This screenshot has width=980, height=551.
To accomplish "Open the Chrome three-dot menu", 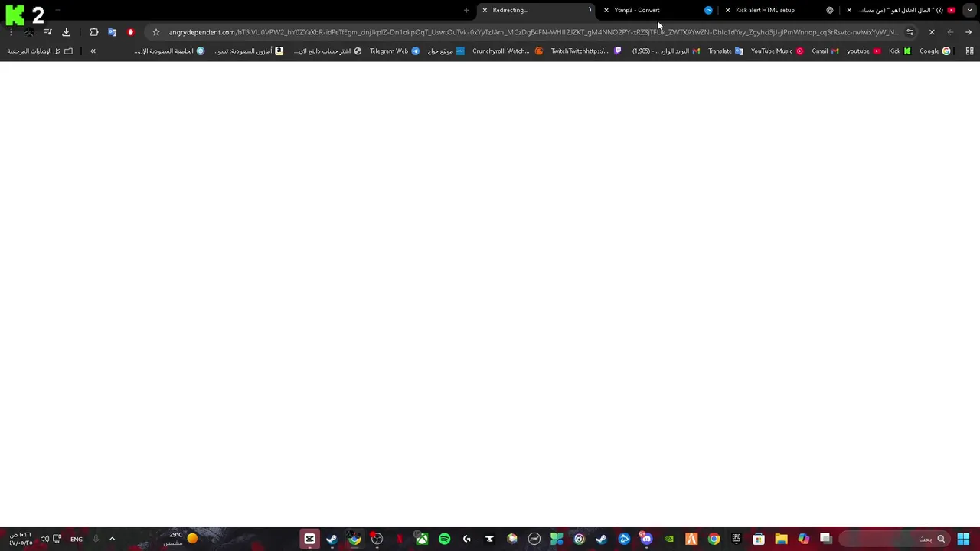I will (x=11, y=32).
